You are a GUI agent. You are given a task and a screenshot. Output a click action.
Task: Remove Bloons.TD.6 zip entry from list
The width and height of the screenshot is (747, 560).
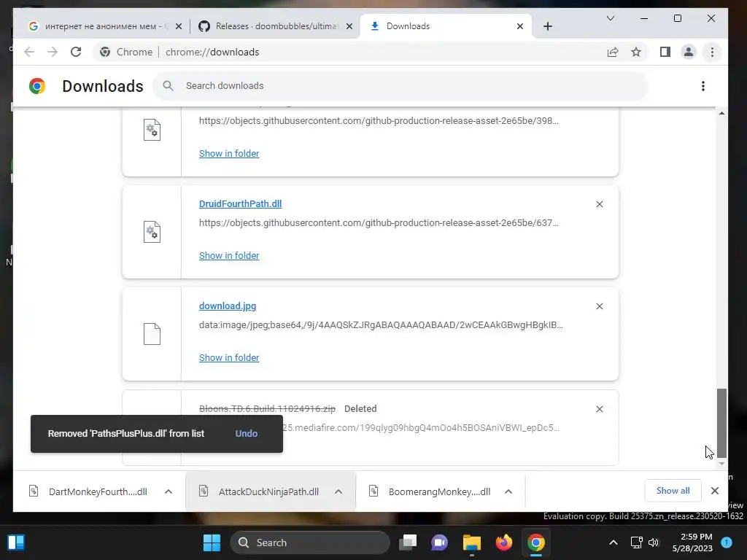click(600, 409)
